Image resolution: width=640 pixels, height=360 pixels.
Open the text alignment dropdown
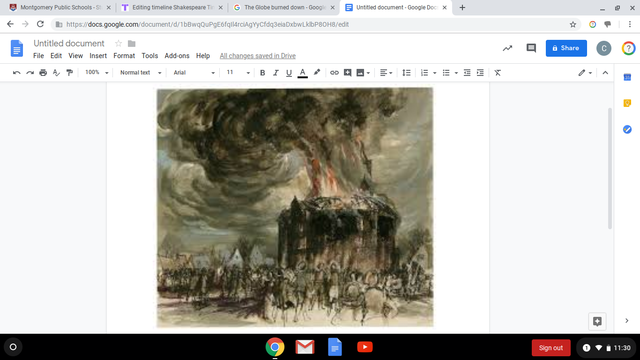click(386, 73)
